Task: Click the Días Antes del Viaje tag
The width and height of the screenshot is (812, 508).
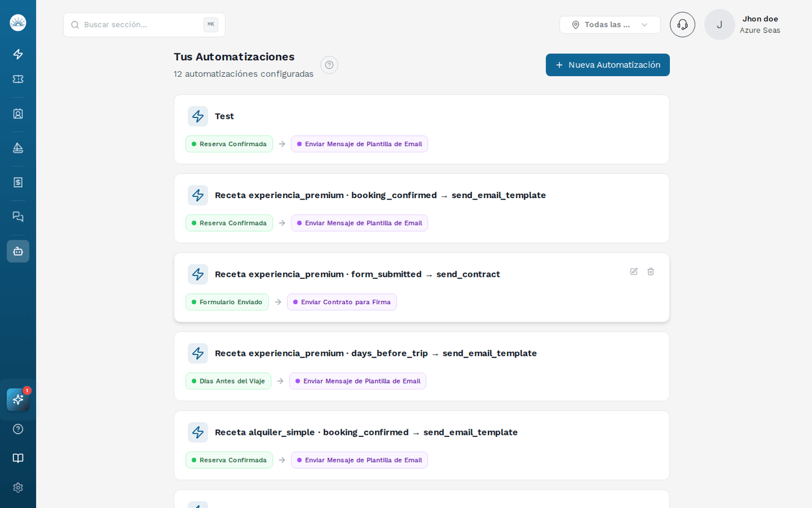Action: coord(228,381)
